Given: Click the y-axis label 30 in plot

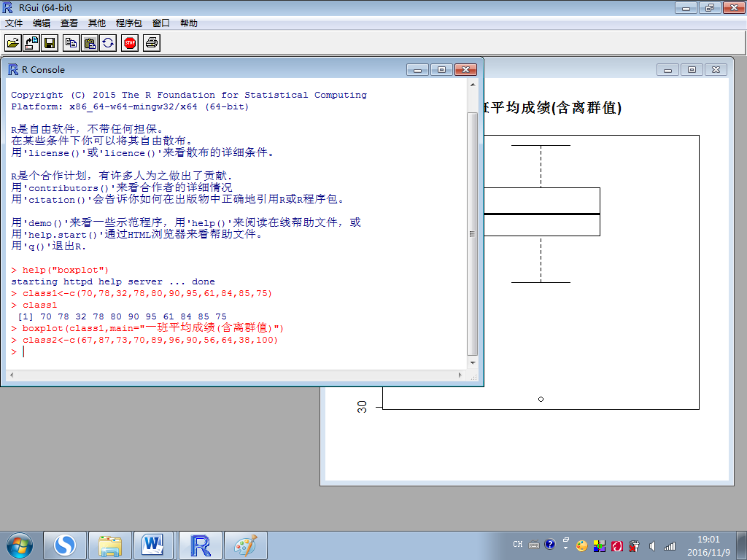Looking at the screenshot, I should pyautogui.click(x=362, y=407).
